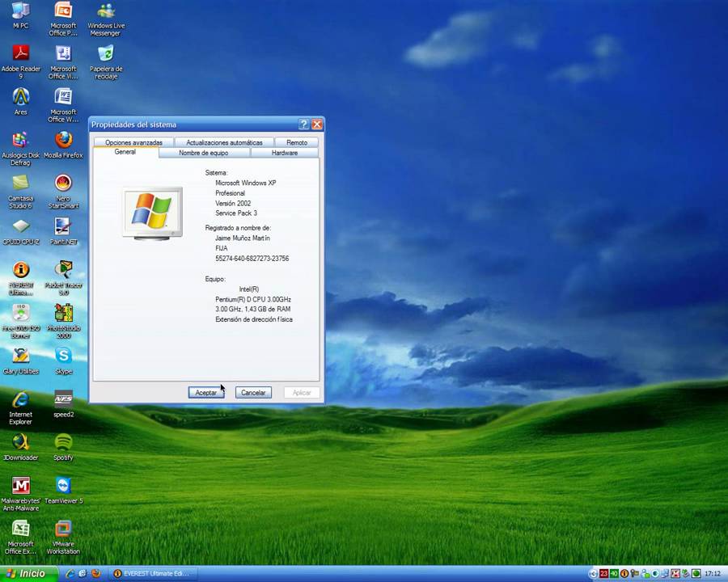The image size is (728, 582).
Task: Launch EVEREST Ultimate desktop shortcut
Action: click(x=20, y=277)
